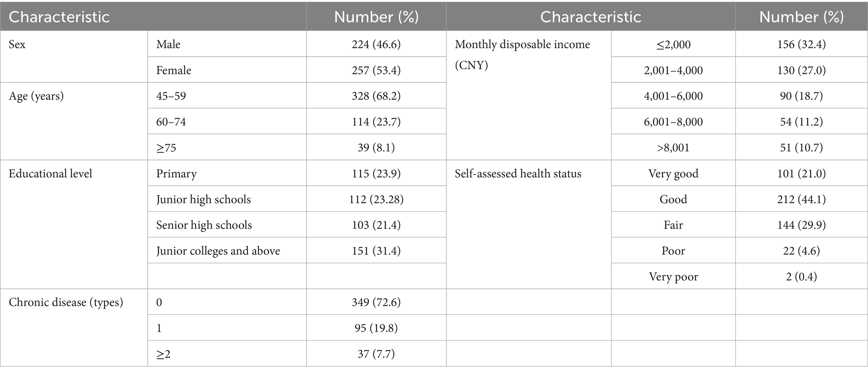
Task: Click the Senior high schools cell
Action: pos(204,225)
